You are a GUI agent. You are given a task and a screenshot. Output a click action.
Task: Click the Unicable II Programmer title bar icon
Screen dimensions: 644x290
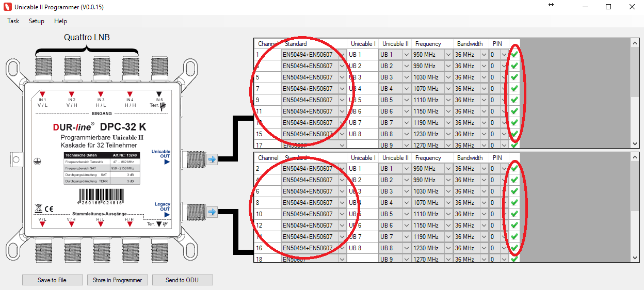point(7,7)
